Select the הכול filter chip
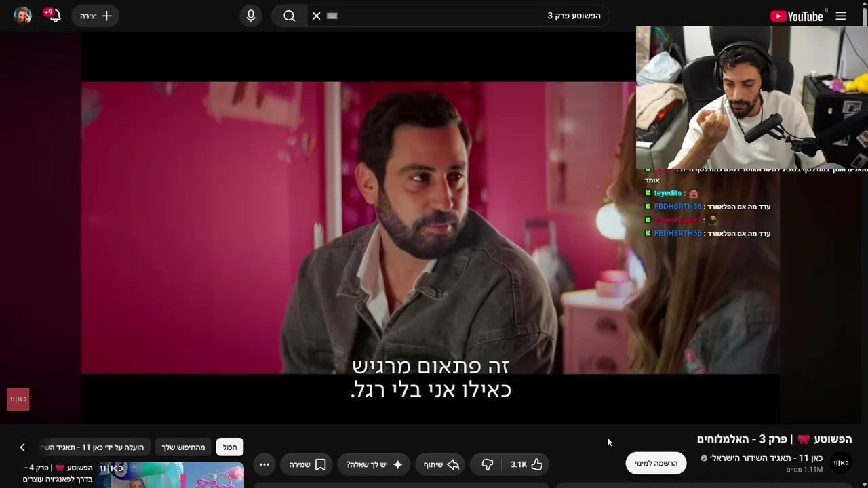 click(x=230, y=447)
